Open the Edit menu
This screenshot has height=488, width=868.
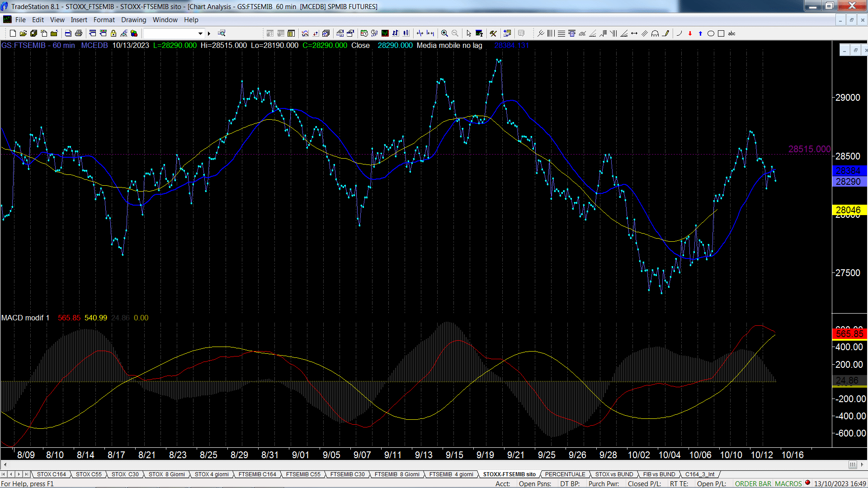[38, 20]
